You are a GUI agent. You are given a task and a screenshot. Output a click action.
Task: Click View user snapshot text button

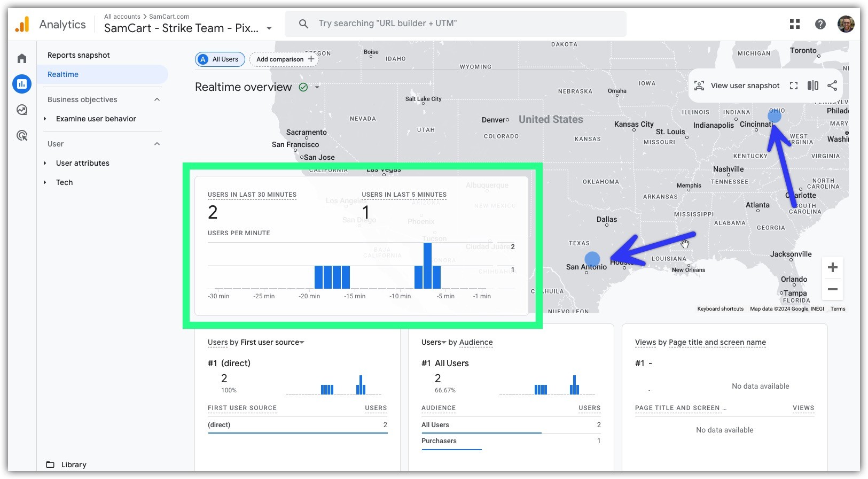click(x=745, y=86)
